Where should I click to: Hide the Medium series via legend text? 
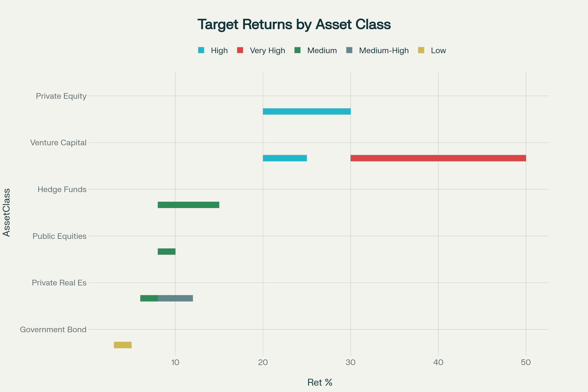(322, 50)
